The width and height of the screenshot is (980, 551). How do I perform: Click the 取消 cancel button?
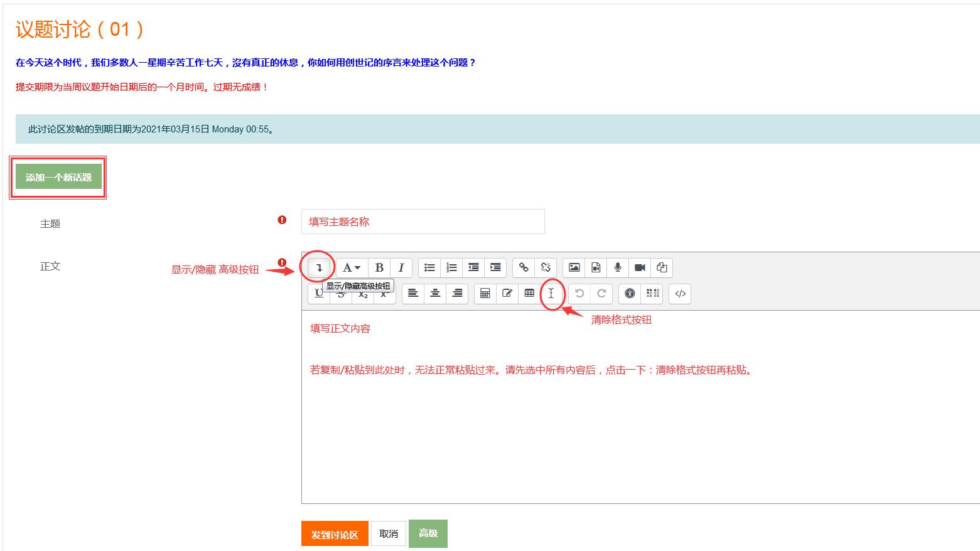coord(389,533)
